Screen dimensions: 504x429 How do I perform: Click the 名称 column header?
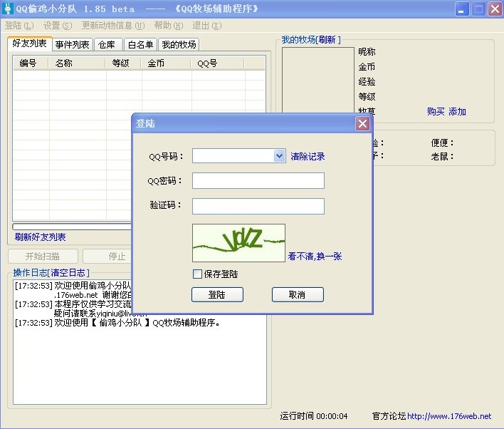click(x=77, y=63)
